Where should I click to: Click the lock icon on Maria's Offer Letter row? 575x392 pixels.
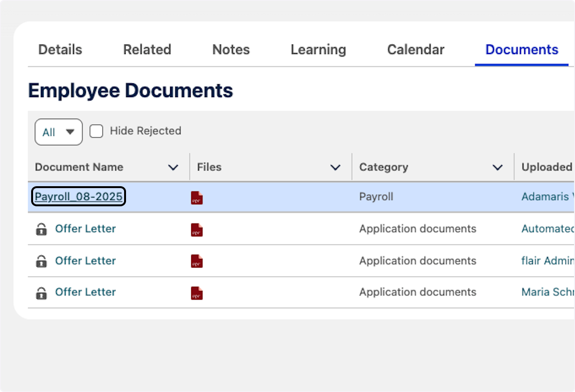click(x=41, y=292)
